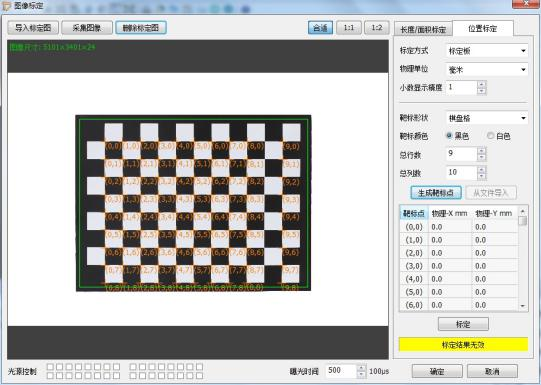The image size is (541, 385).
Task: Click the 总行数 field showing 9
Action: click(461, 154)
